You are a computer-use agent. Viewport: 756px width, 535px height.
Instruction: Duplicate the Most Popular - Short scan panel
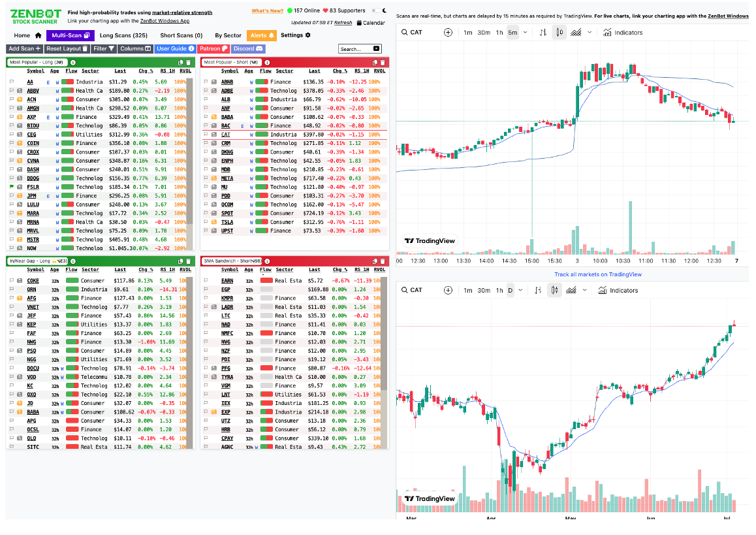point(375,62)
